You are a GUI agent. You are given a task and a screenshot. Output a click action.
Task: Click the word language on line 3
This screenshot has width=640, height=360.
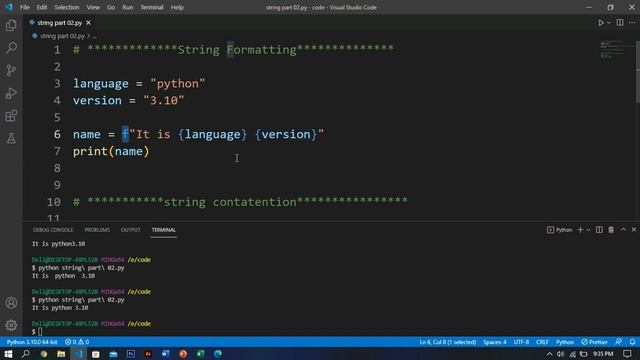[100, 84]
